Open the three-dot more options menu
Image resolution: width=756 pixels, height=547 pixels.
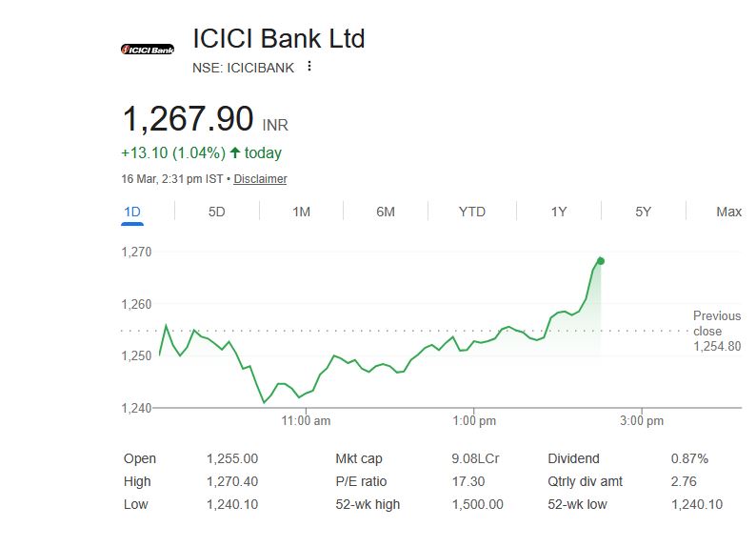309,67
